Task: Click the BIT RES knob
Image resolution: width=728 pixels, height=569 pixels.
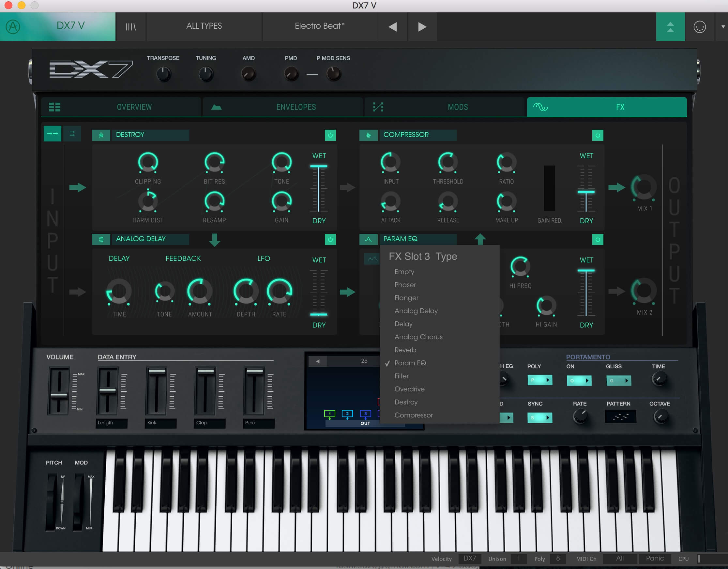Action: [x=214, y=163]
